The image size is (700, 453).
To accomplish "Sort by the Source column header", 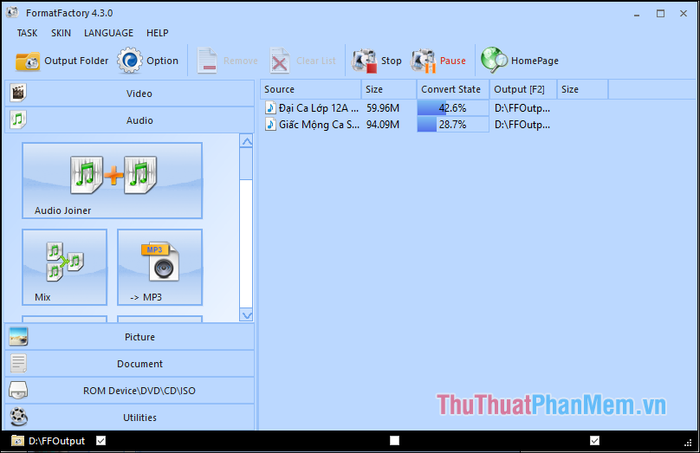I will tap(311, 90).
